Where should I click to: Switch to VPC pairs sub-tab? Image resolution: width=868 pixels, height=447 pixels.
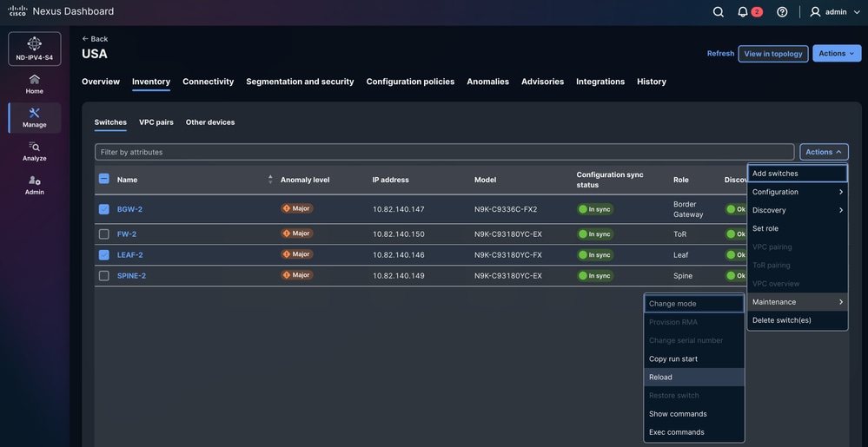point(156,122)
